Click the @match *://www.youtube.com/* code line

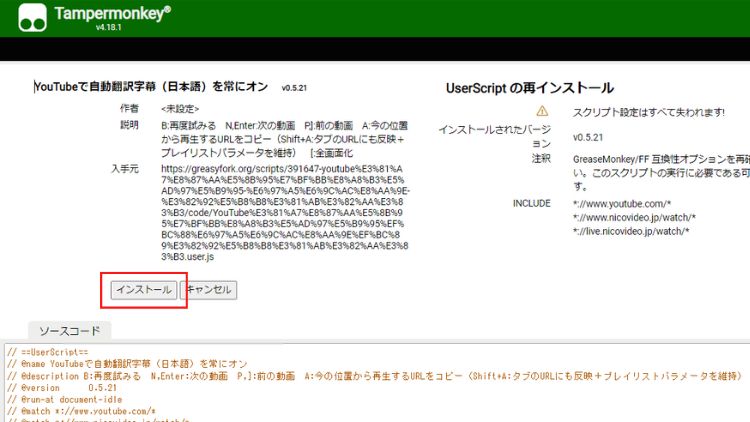[x=81, y=411]
